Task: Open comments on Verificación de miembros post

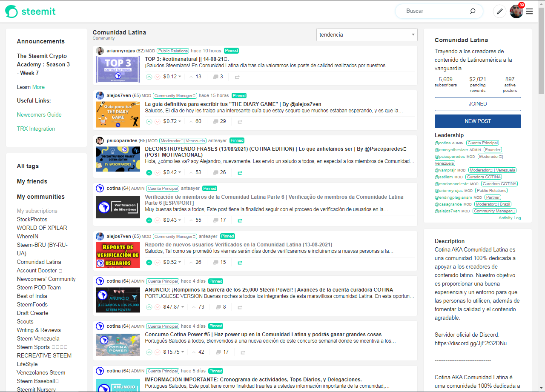Action: [x=220, y=220]
